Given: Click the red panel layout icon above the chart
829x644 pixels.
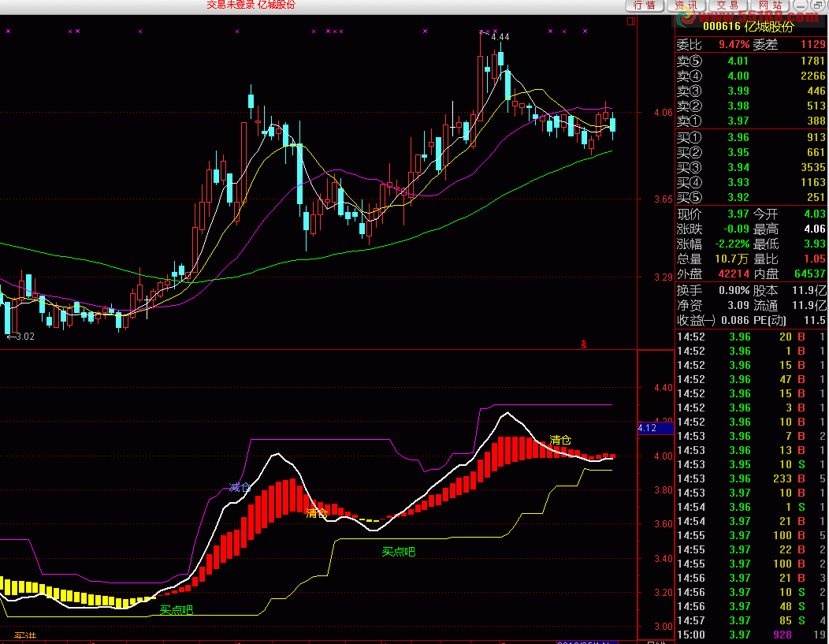Looking at the screenshot, I should pos(630,21).
